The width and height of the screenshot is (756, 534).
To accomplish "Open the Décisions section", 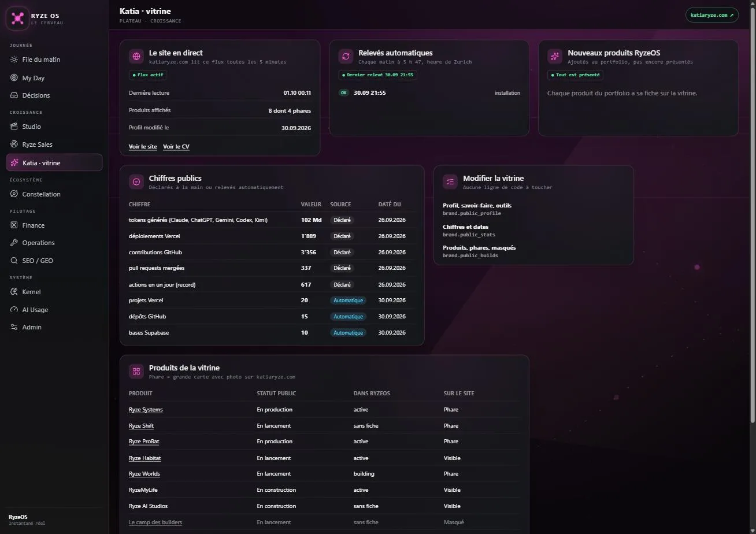I will (x=54, y=95).
